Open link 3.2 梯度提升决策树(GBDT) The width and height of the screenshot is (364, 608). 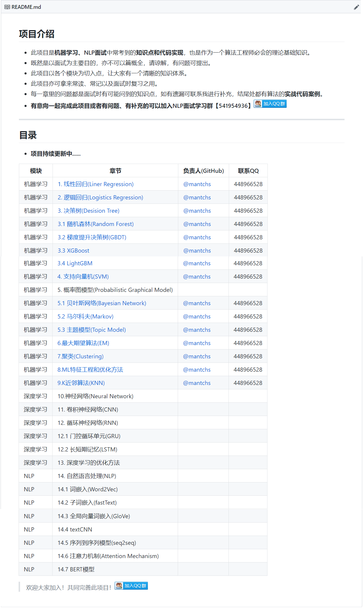click(x=92, y=237)
